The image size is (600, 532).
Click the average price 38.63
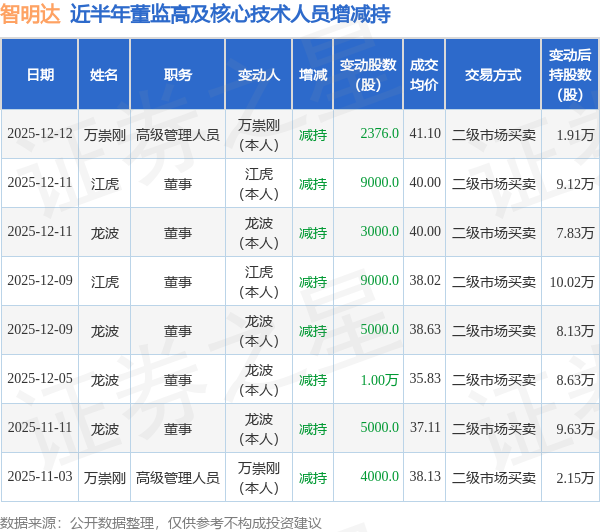click(425, 330)
